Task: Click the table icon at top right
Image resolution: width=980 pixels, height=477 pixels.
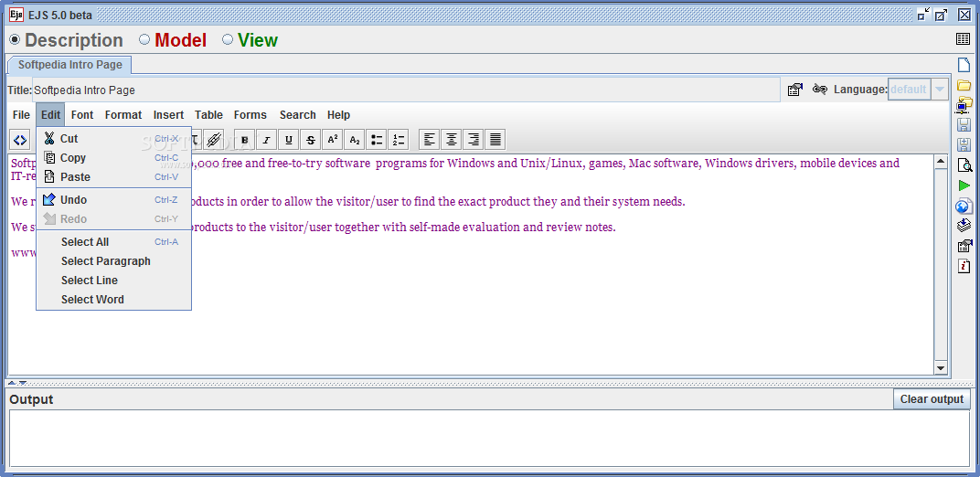Action: click(964, 39)
